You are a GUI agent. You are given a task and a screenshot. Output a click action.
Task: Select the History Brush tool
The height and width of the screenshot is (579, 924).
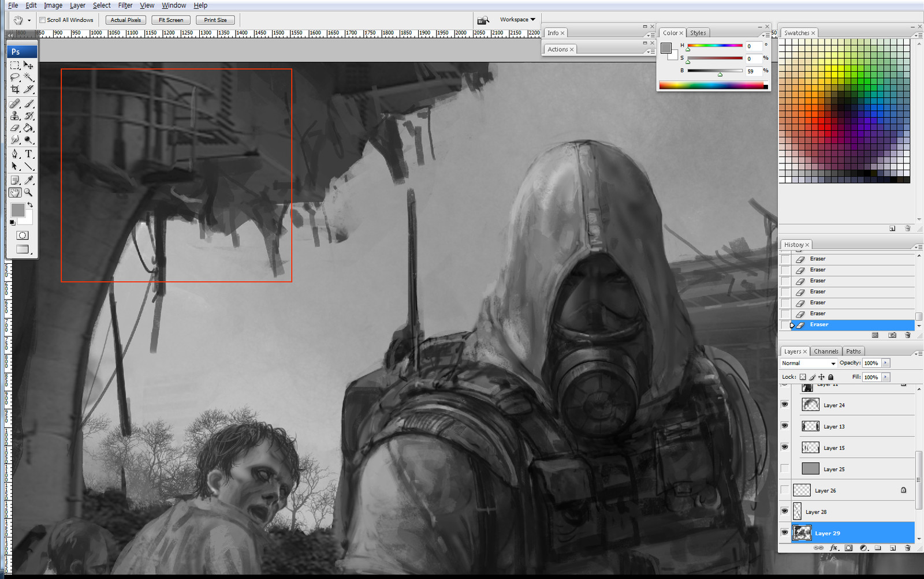pos(28,116)
